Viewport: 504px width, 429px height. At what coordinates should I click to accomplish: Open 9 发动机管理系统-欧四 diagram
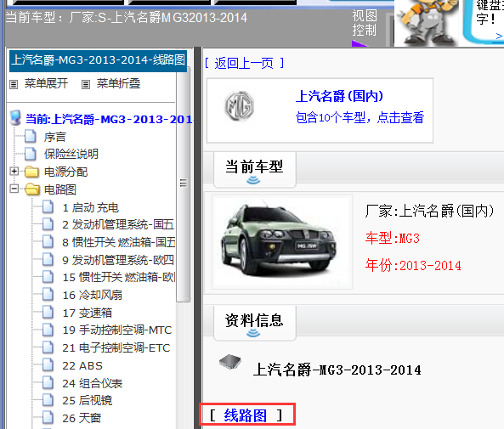pyautogui.click(x=118, y=260)
